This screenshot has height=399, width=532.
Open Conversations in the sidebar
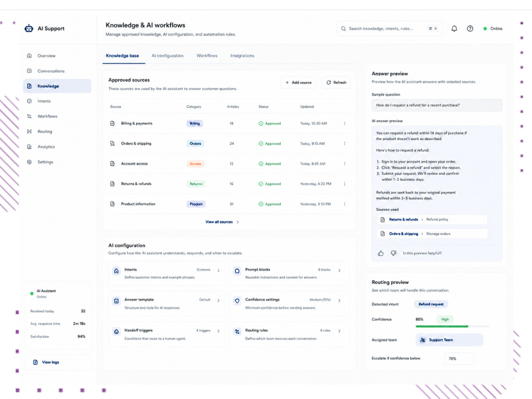click(57, 71)
